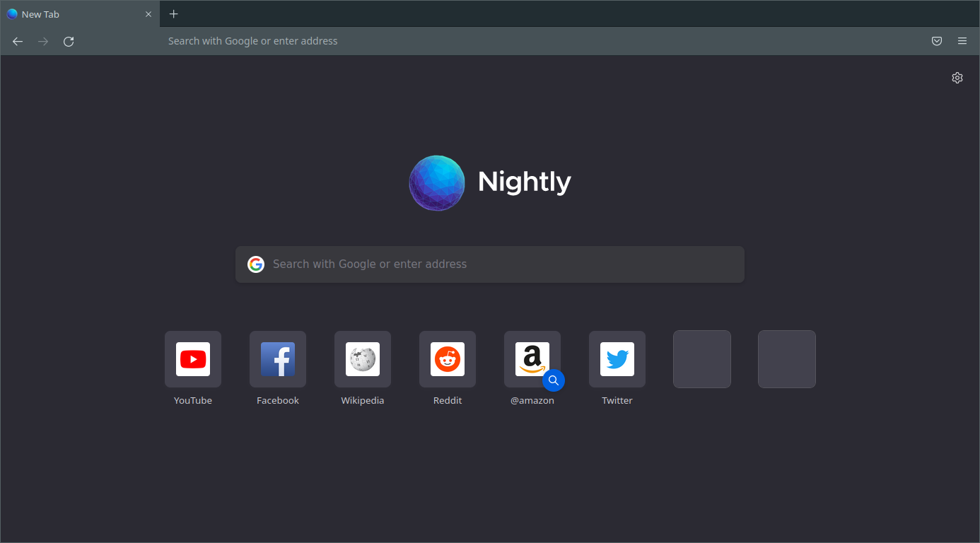Open the @amazon search shortcut tile
The image size is (980, 543).
tap(532, 359)
